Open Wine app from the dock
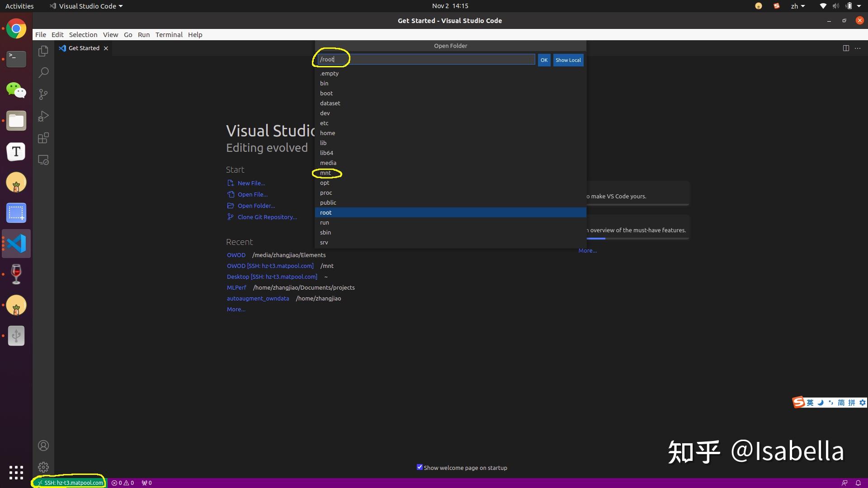Viewport: 868px width, 488px height. [16, 274]
